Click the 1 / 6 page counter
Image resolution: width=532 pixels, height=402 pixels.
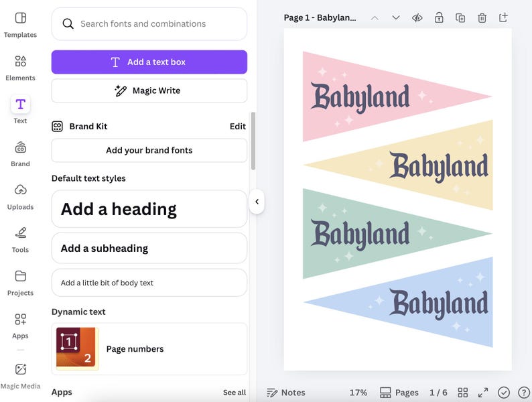438,393
